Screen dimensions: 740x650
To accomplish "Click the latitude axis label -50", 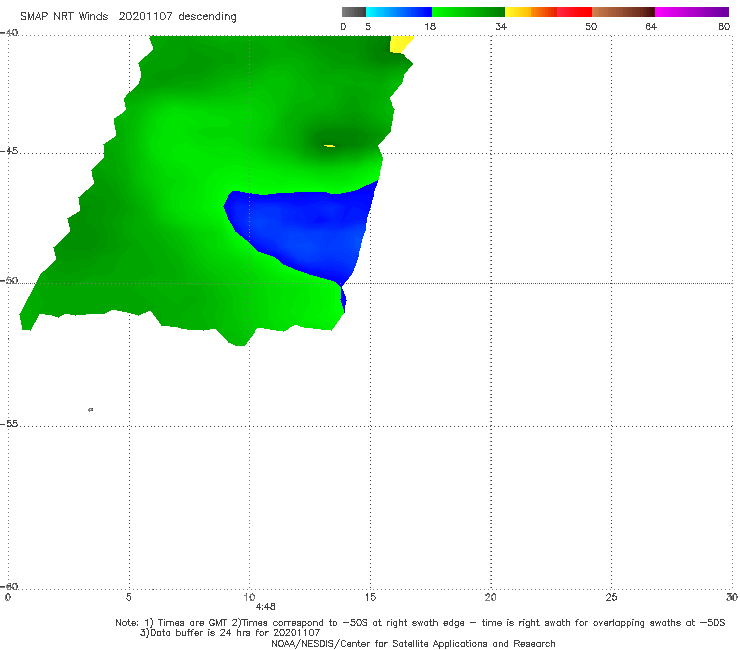I will click(x=9, y=280).
